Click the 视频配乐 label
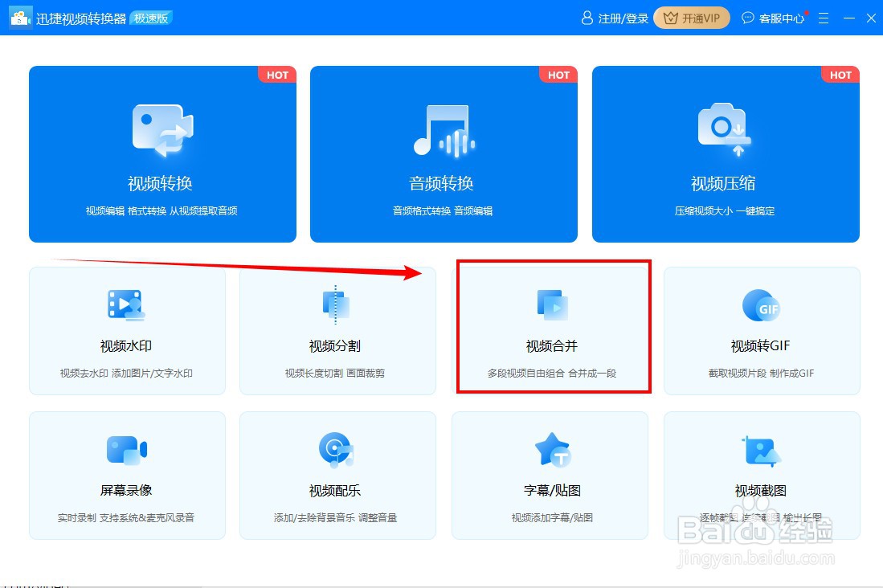 click(335, 491)
